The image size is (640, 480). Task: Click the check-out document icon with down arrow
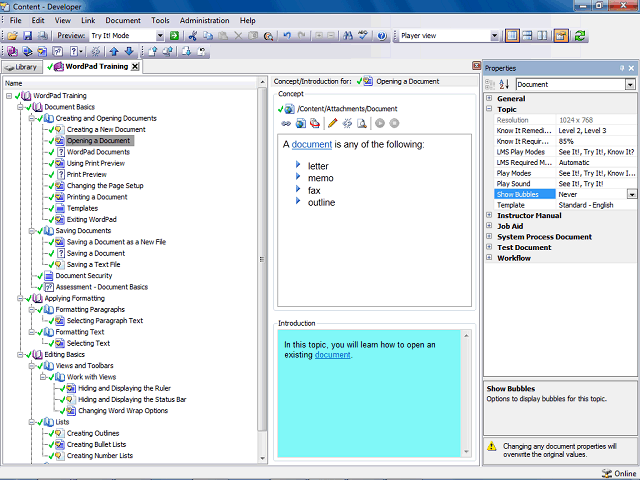pos(187,51)
